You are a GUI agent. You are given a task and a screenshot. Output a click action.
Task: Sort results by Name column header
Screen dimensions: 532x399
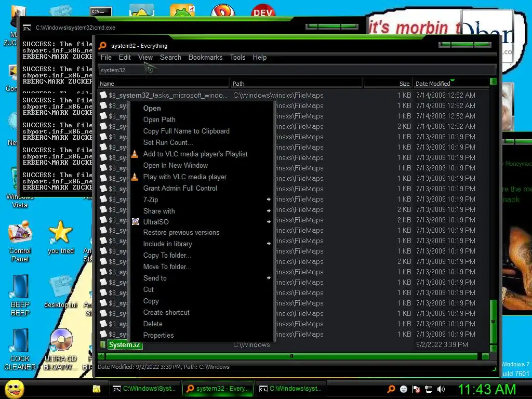pyautogui.click(x=164, y=84)
